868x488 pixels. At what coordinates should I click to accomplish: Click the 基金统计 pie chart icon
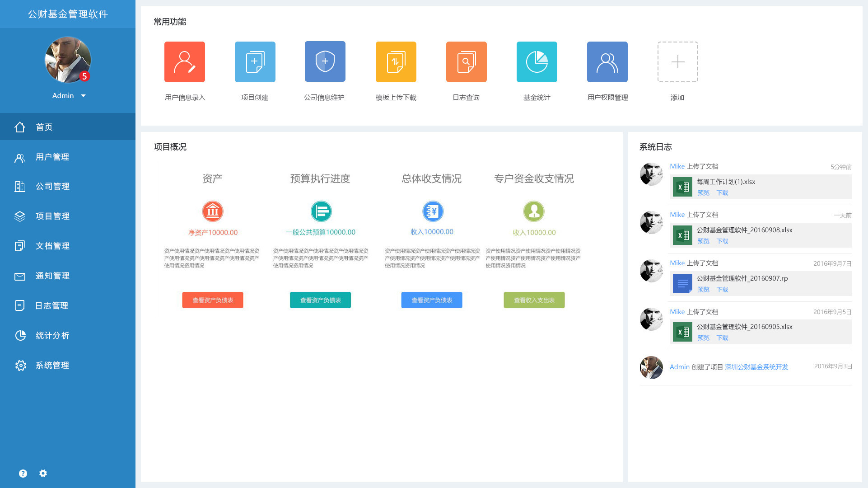(537, 62)
